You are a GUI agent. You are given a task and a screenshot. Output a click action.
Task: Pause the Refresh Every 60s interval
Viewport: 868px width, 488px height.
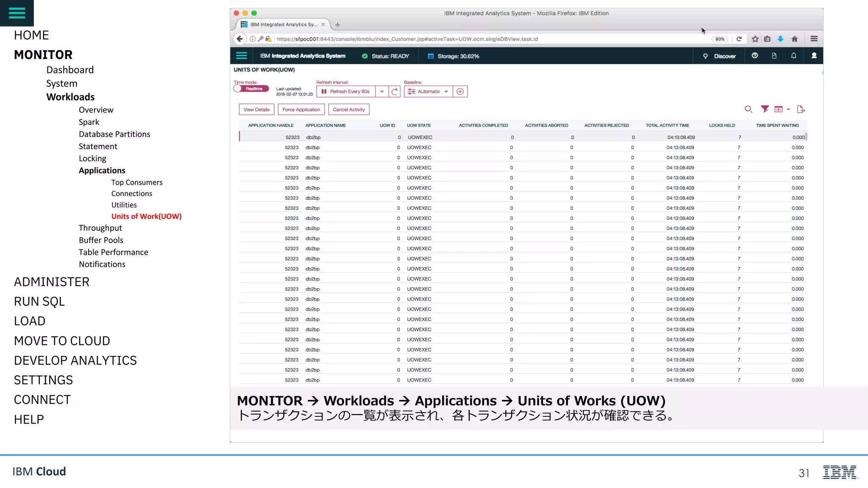click(324, 91)
